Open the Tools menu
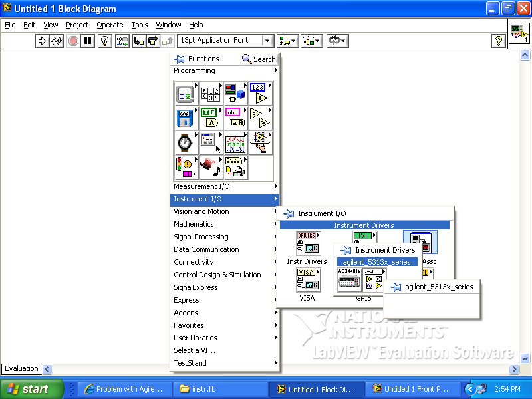 140,25
